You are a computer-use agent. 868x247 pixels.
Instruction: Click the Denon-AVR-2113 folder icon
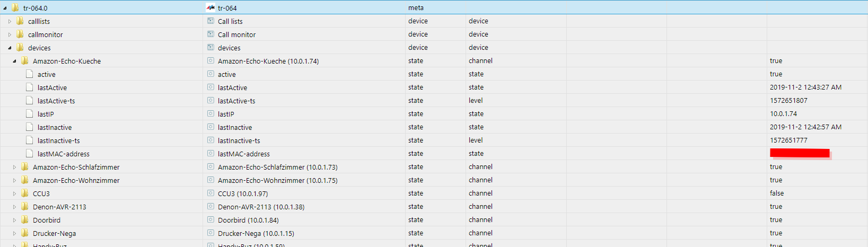[25, 207]
